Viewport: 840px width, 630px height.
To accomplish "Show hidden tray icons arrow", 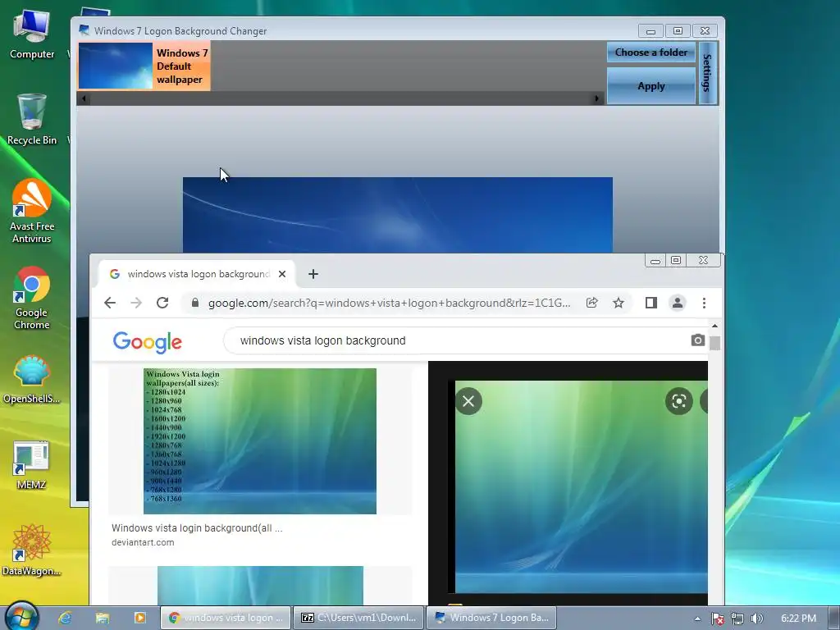I will coord(697,619).
